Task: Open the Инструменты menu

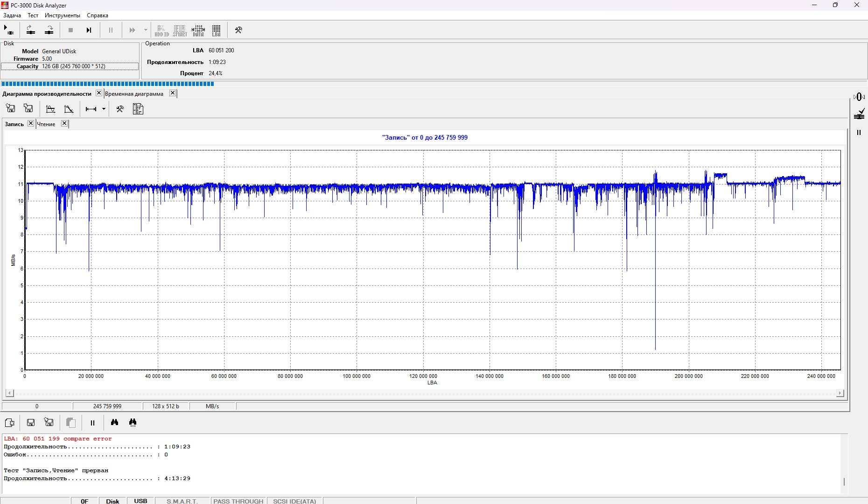Action: [x=63, y=15]
